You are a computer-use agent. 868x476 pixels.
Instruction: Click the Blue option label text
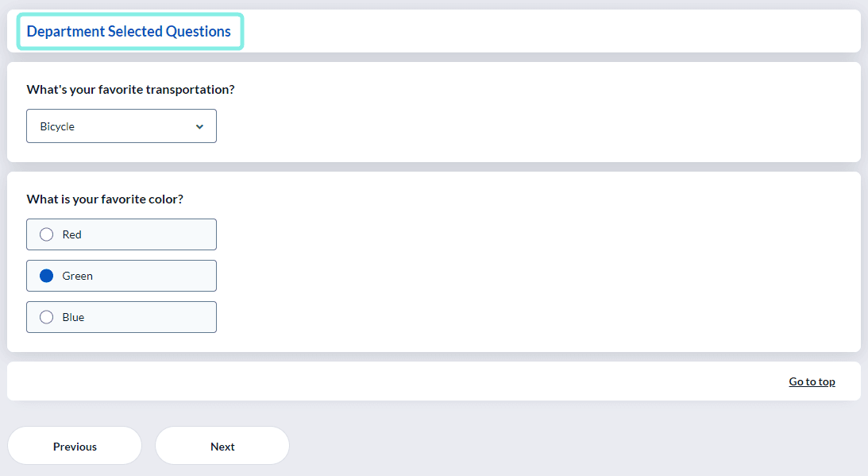tap(73, 317)
